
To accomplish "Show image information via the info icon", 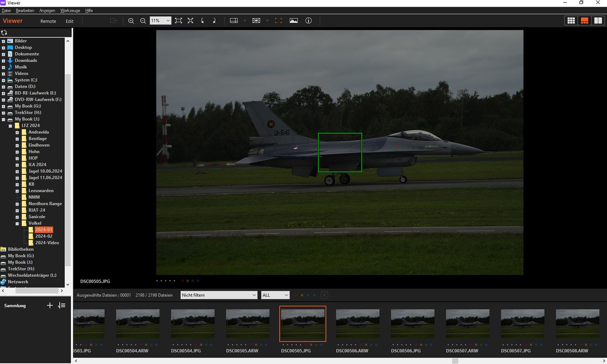I will [308, 21].
